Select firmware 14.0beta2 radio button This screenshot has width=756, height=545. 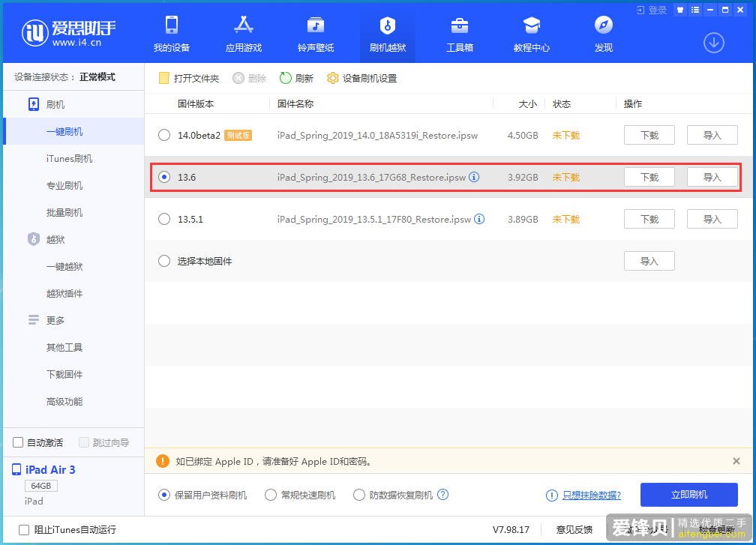[x=164, y=135]
